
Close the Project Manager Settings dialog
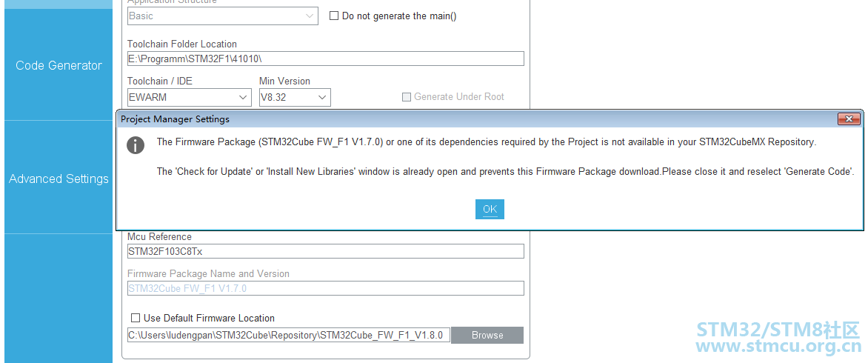(x=849, y=119)
